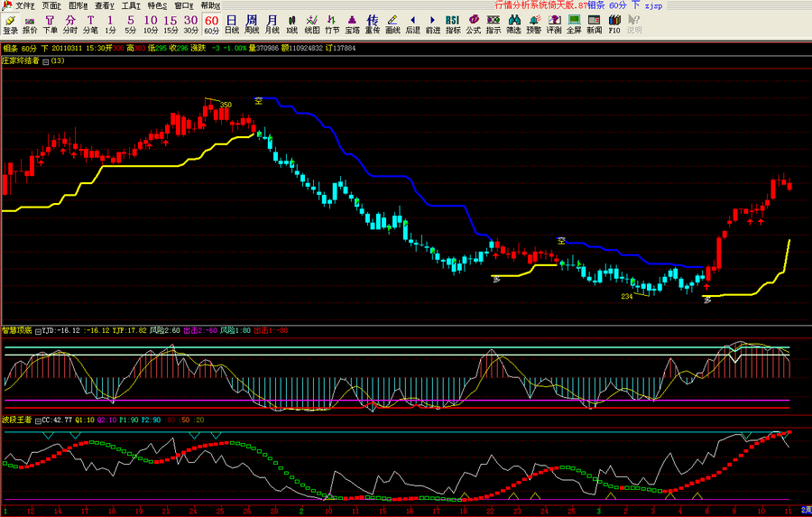Screen dimensions: 812x517
Task: Toggle the 60分 period button
Action: pyautogui.click(x=211, y=23)
